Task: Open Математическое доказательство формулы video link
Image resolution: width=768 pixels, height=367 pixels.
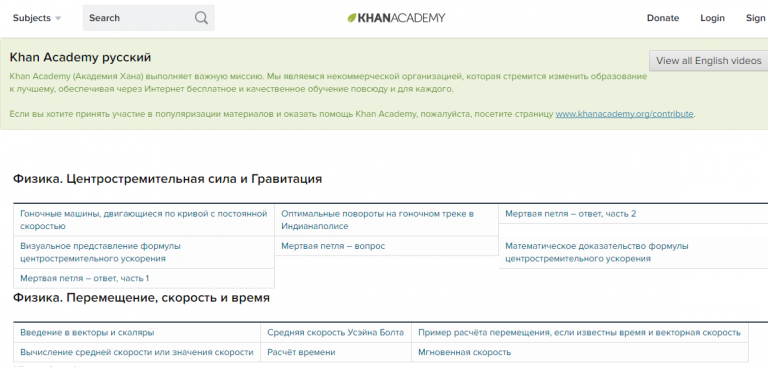Action: click(x=597, y=252)
